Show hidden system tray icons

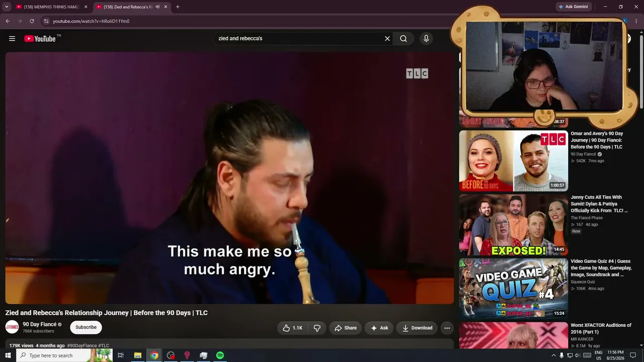554,355
